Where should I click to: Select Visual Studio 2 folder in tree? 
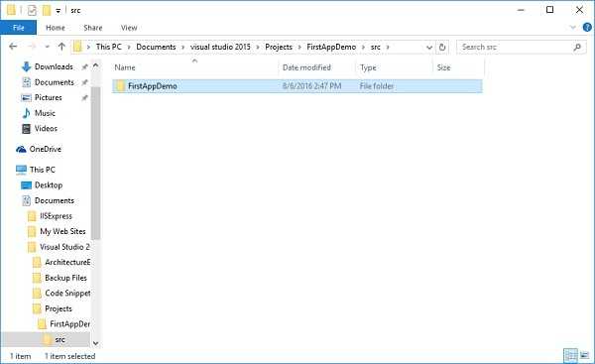point(64,247)
